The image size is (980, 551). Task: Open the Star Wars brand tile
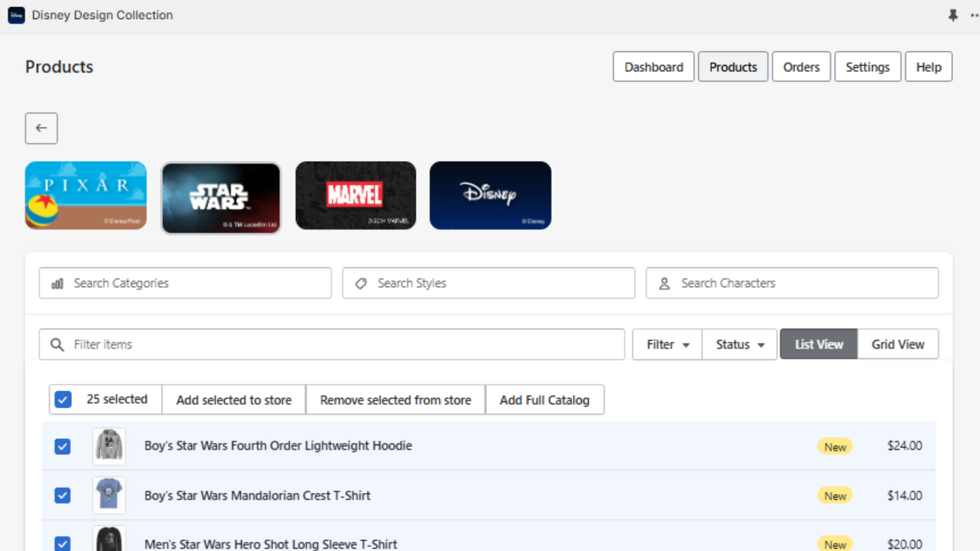click(220, 195)
